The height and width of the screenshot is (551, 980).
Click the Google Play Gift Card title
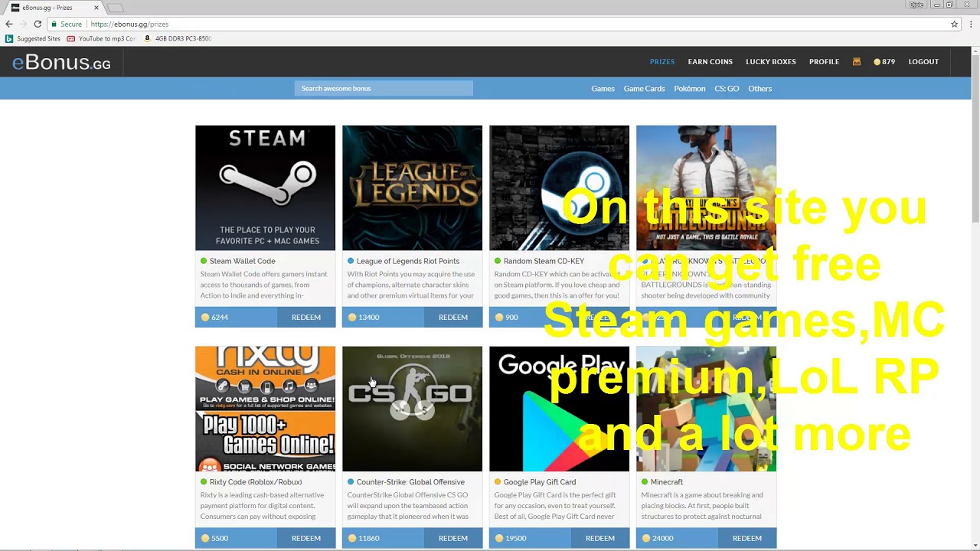(x=540, y=482)
